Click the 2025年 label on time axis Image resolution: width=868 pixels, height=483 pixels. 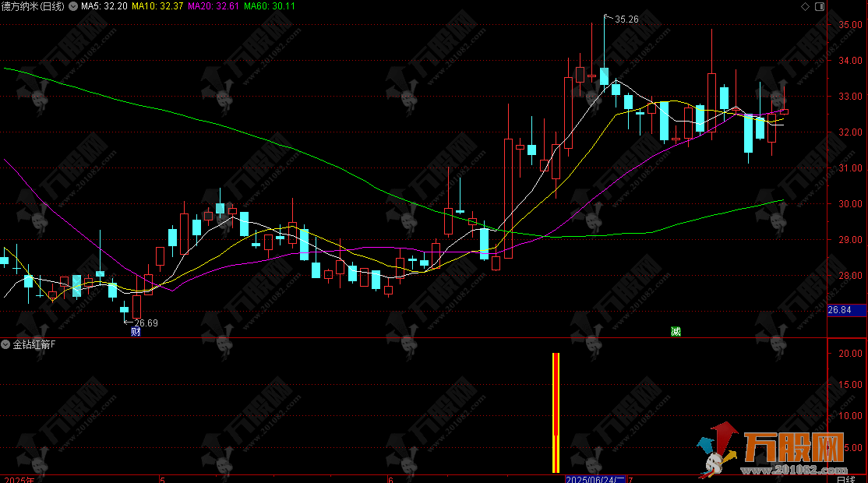(19, 480)
